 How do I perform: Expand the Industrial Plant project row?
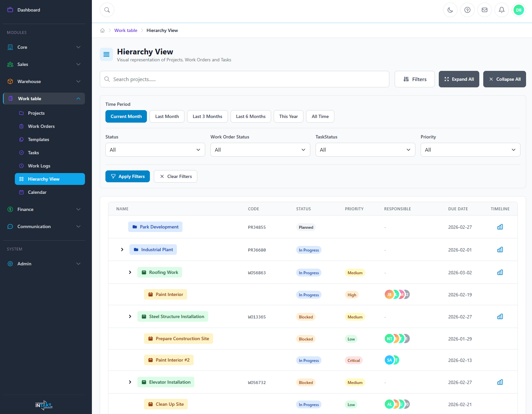pyautogui.click(x=122, y=250)
